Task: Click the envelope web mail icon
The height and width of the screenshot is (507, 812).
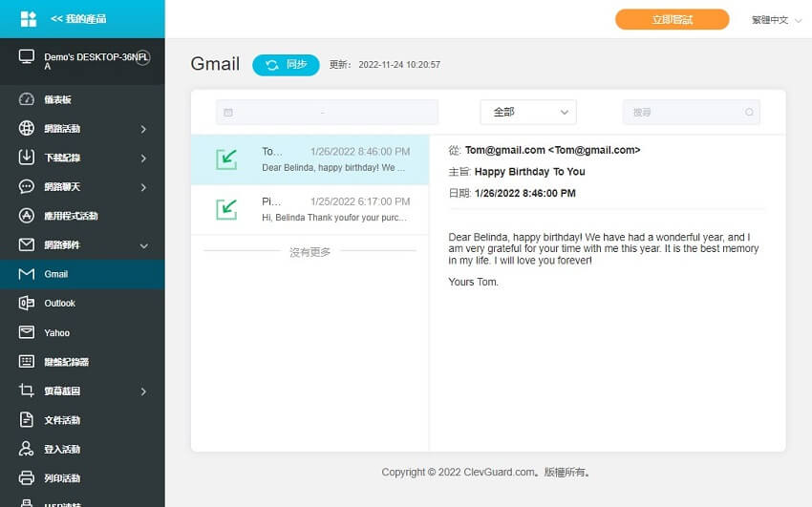Action: [x=27, y=244]
